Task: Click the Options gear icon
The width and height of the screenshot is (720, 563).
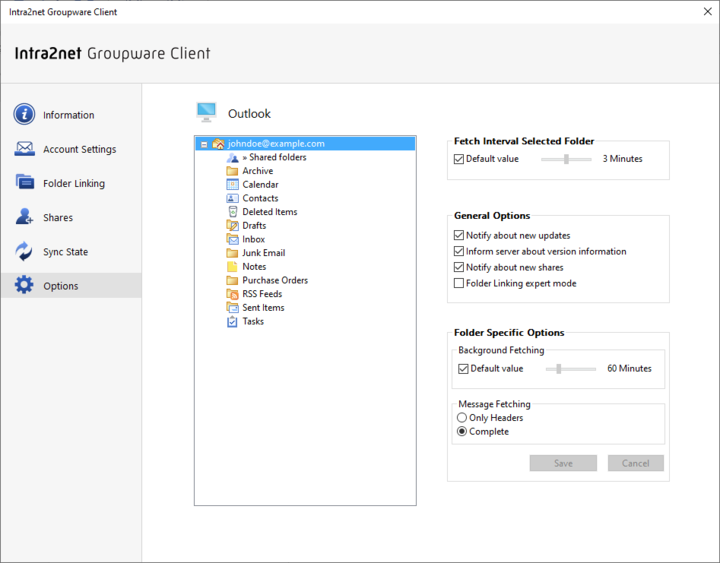Action: coord(24,285)
